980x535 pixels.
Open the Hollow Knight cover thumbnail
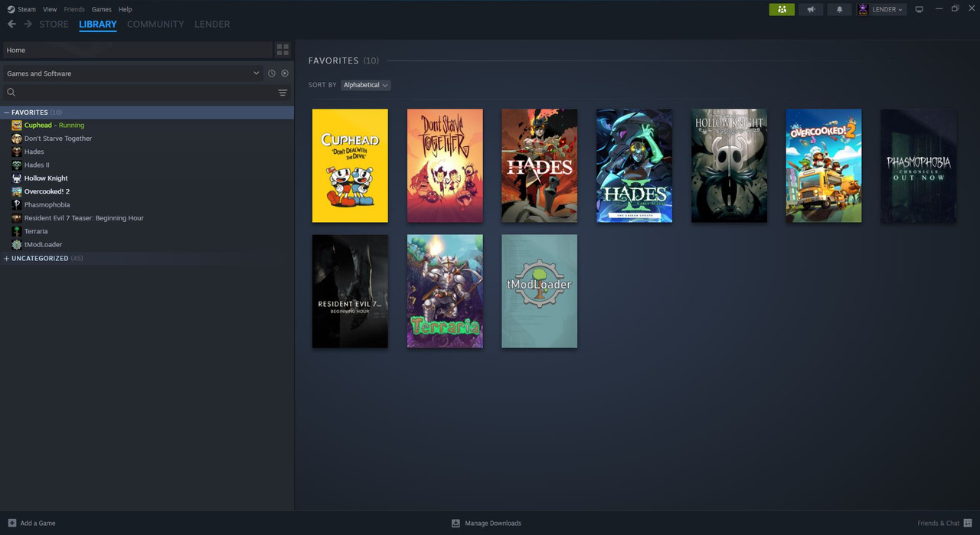point(729,165)
